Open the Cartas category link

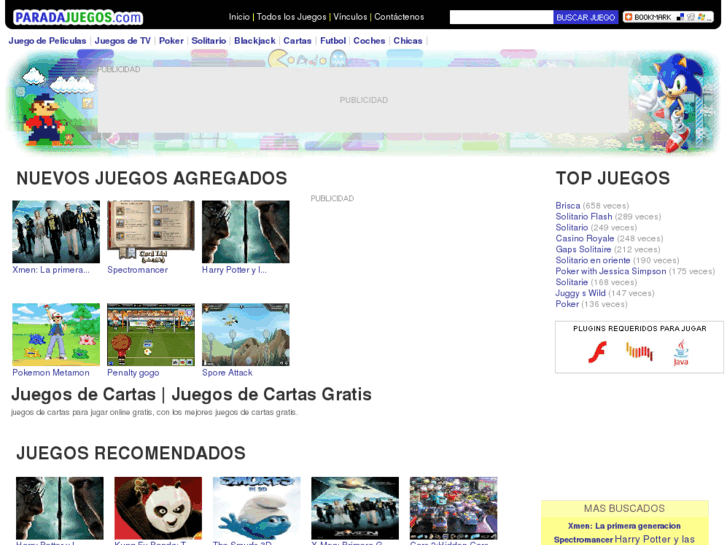click(297, 41)
